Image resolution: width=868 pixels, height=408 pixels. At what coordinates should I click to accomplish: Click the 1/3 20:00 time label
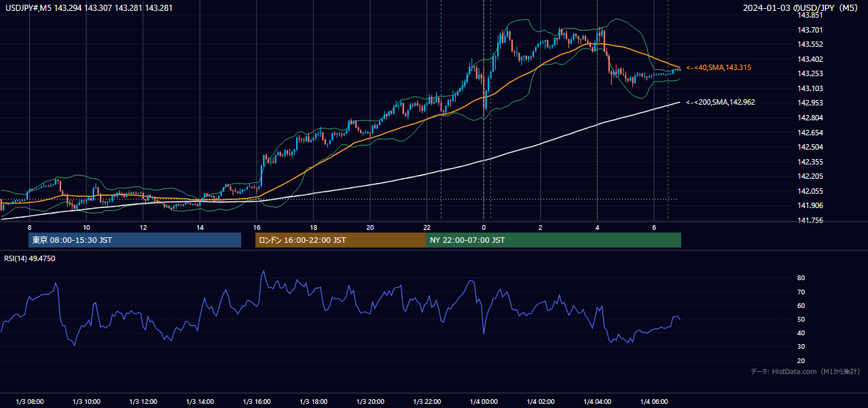[x=370, y=402]
